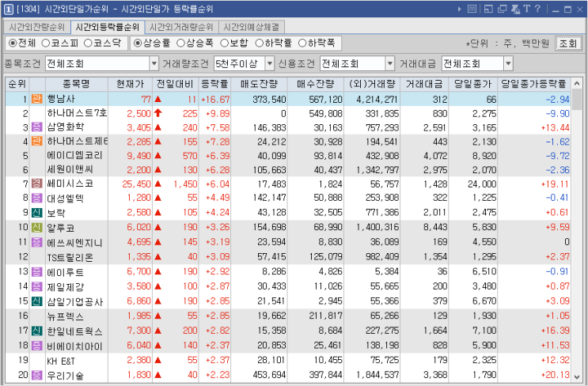Click the table scrollbar up arrow

coord(577,84)
